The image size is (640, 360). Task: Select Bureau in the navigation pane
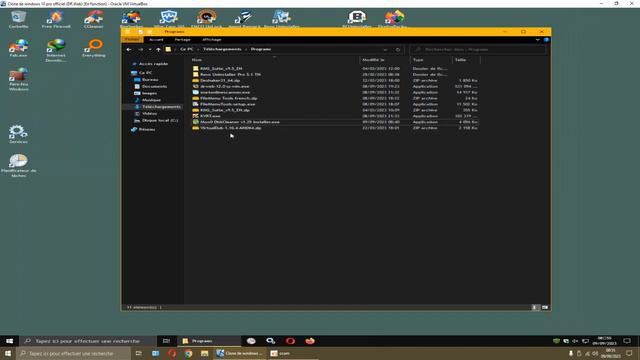point(150,80)
